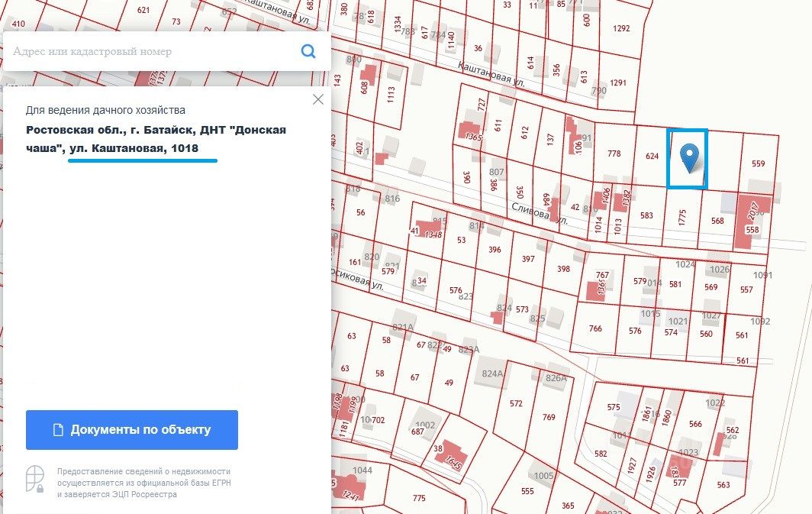Screen dimensions: 812x514
Task: Click parcel label 1113
Action: 391,94
